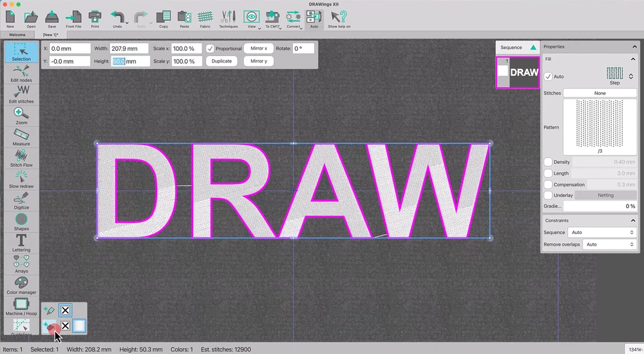Switch to the Welcome tab
Viewport: 644px width, 354px height.
tap(17, 35)
